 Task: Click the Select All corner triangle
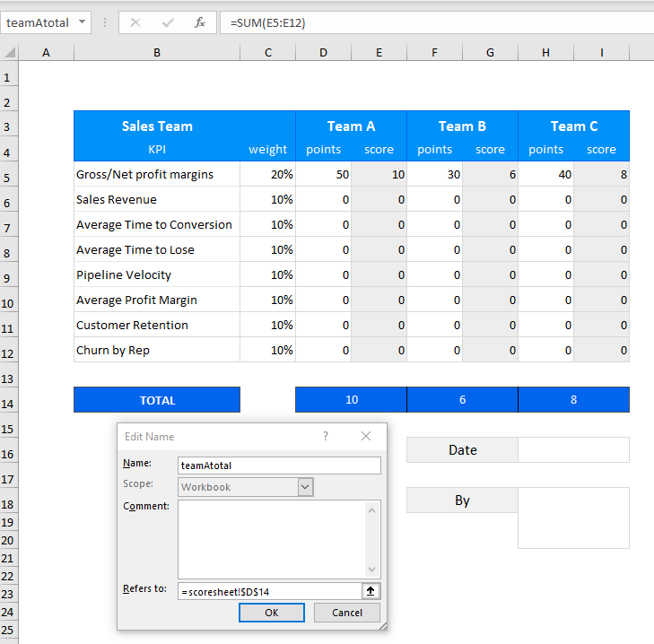click(9, 53)
